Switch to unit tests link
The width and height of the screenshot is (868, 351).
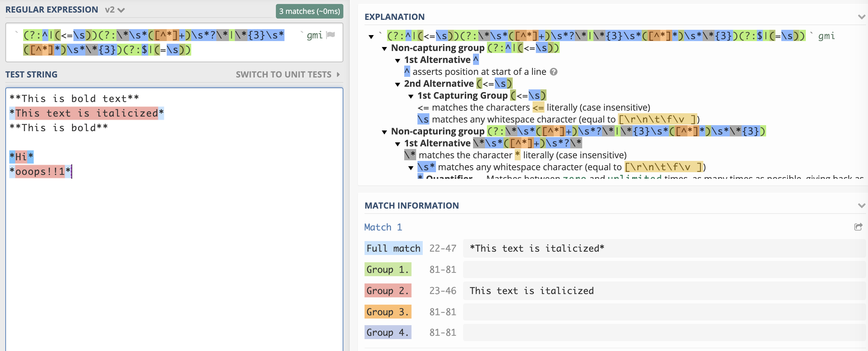tap(287, 75)
